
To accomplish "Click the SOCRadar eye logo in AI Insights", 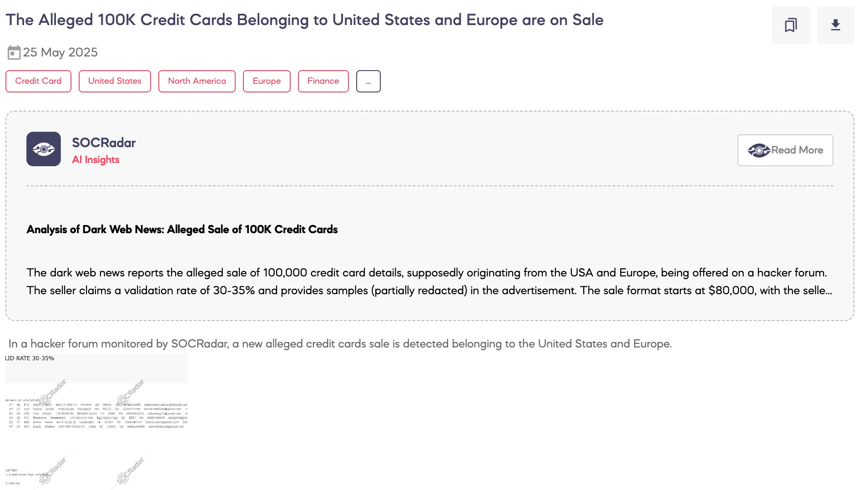I will click(x=44, y=149).
